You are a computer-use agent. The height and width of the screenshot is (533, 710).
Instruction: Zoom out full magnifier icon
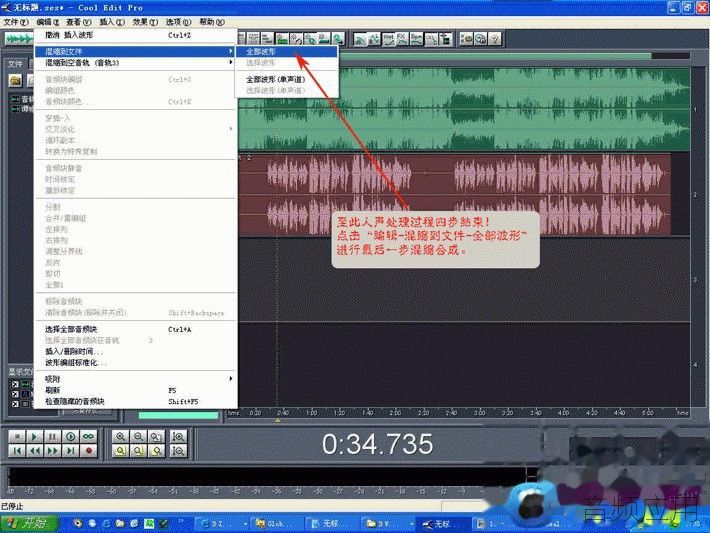coord(156,437)
